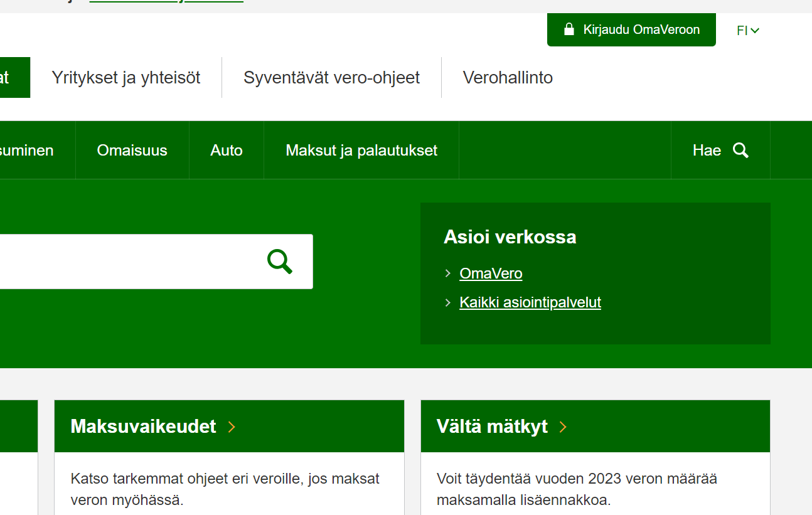Open the Verohallinto section
Screen dimensions: 812x515
508,77
